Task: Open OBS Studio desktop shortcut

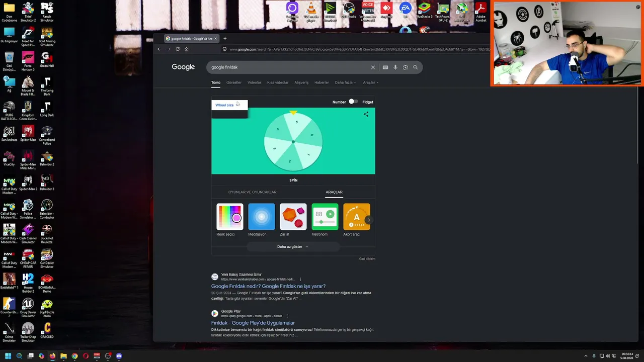Action: click(x=349, y=11)
